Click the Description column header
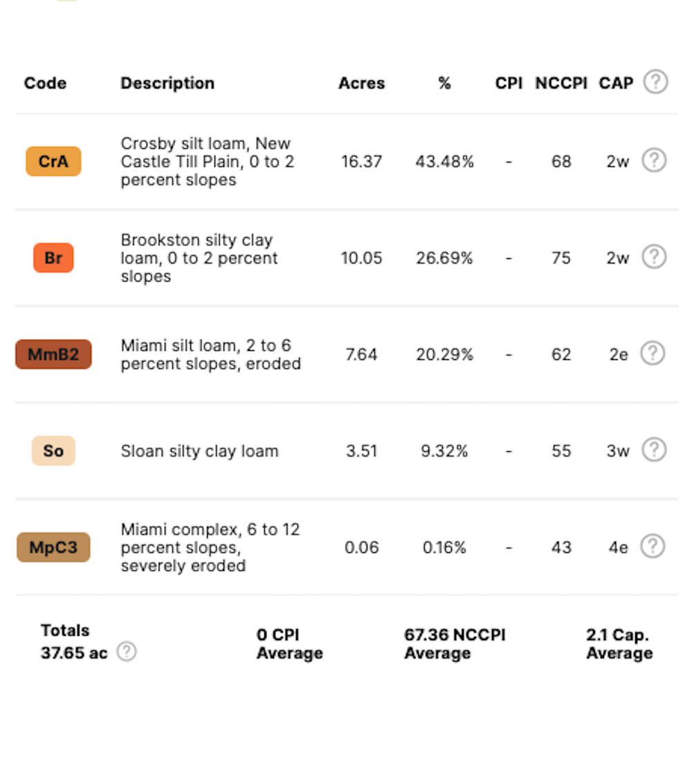 167,83
